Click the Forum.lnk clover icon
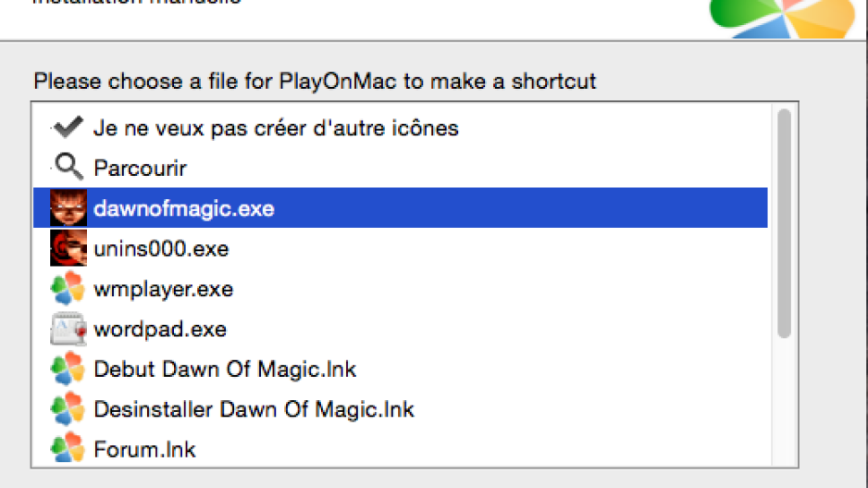The width and height of the screenshot is (868, 488). [x=68, y=449]
